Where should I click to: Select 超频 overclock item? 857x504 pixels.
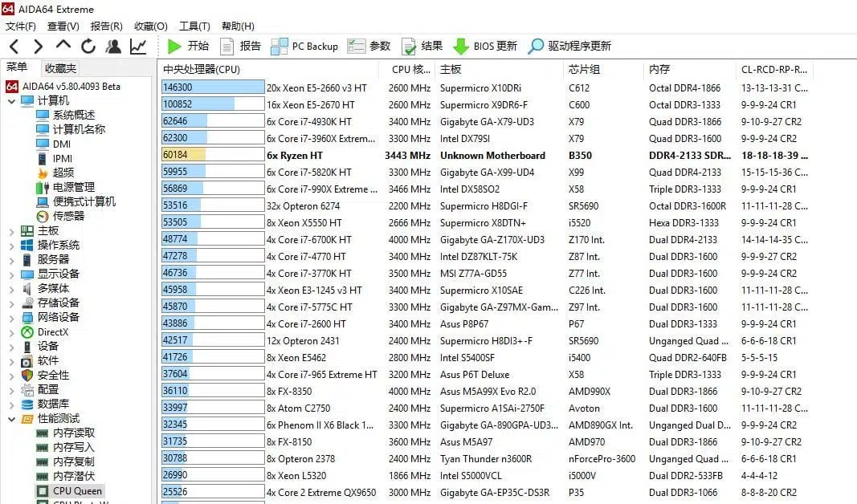coord(55,173)
